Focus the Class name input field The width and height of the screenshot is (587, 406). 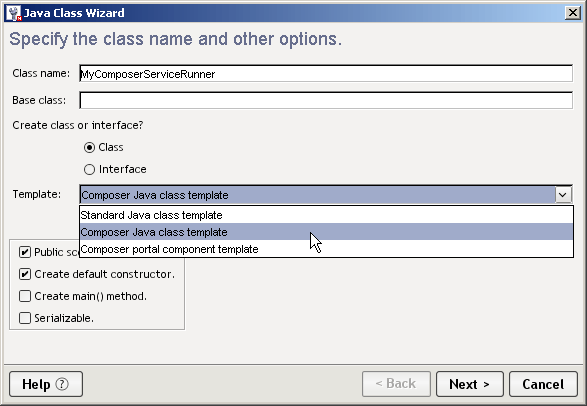(x=326, y=73)
